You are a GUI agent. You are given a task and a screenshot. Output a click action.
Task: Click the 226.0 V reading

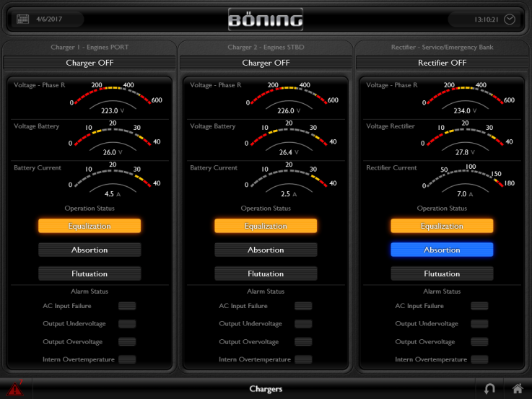click(289, 111)
